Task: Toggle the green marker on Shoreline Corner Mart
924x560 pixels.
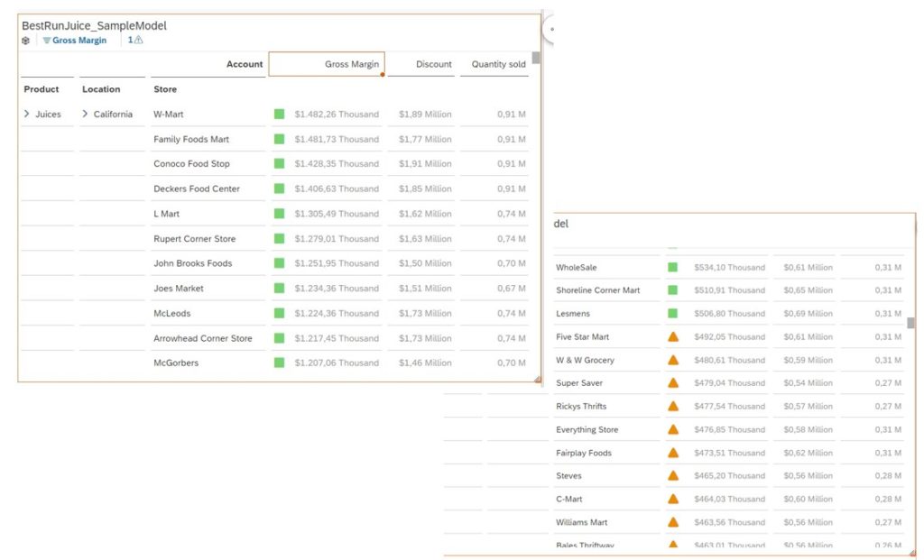Action: pos(671,290)
